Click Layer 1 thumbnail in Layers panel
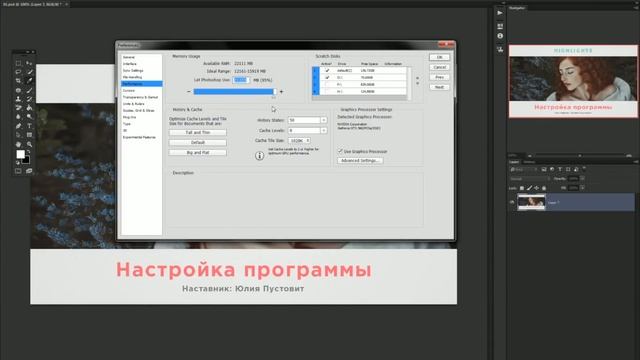The width and height of the screenshot is (640, 360). (x=531, y=202)
